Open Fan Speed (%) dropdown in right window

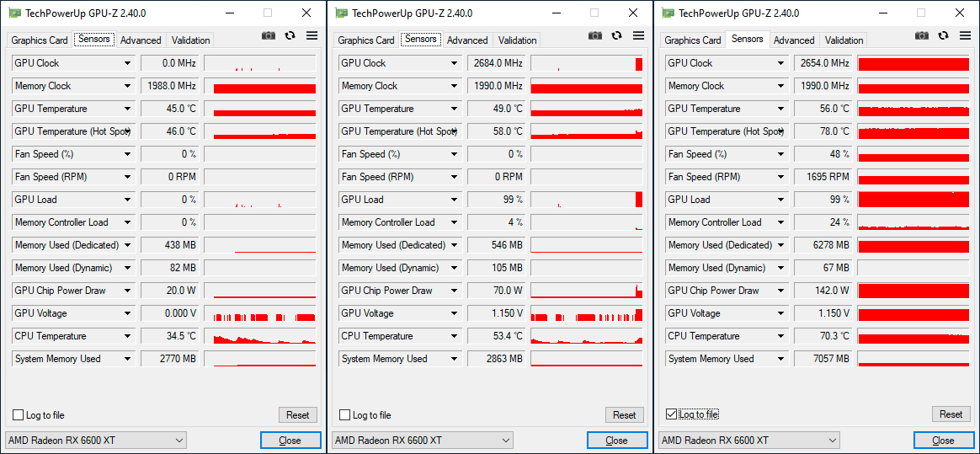[x=781, y=154]
